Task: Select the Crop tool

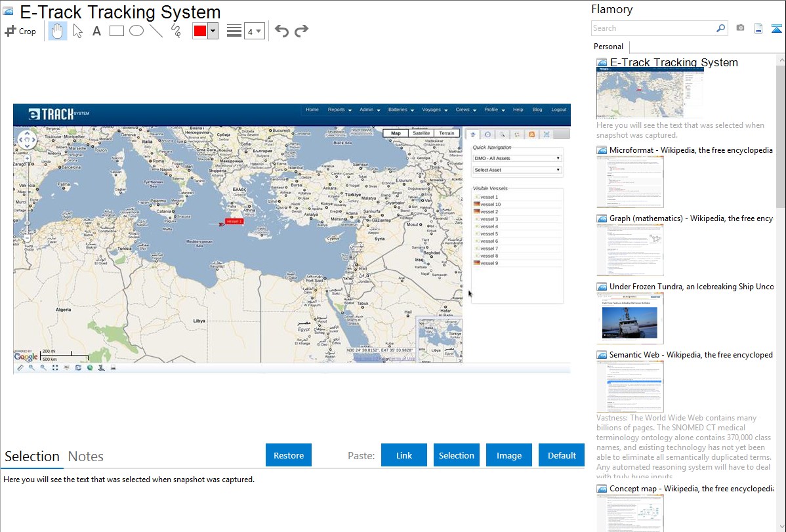Action: click(20, 31)
